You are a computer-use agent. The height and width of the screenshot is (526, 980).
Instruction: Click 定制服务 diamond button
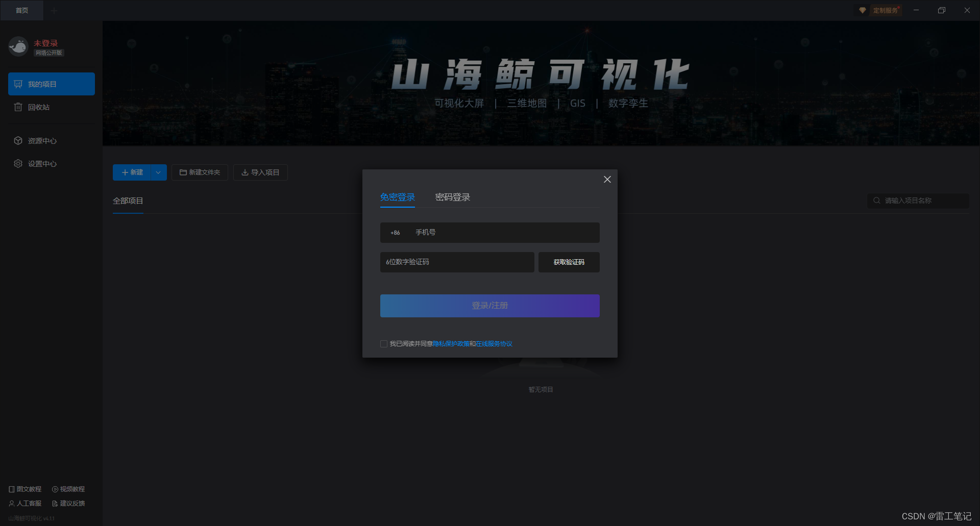(879, 10)
